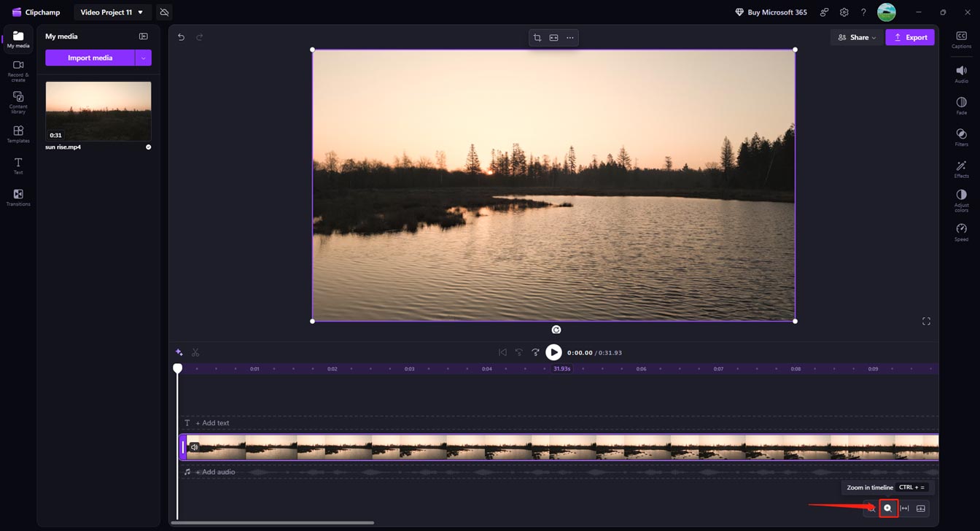Screen dimensions: 980x531
Task: Click the Redo arrow
Action: (x=199, y=37)
